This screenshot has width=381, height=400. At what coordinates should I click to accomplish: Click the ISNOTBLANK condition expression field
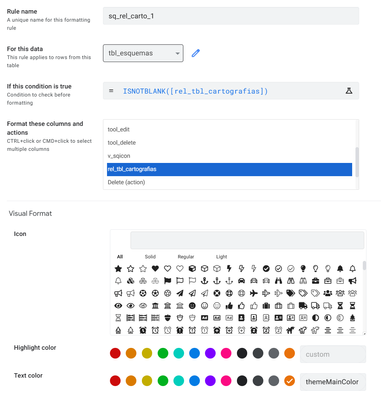231,91
